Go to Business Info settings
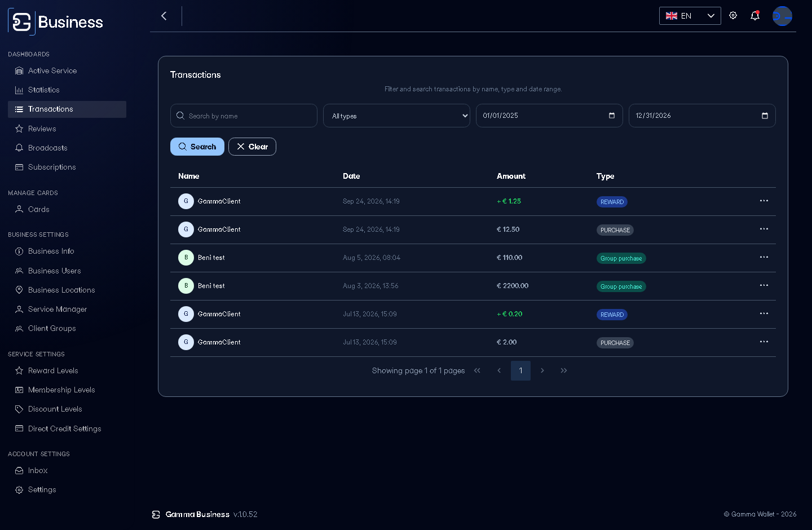The image size is (812, 530). click(67, 251)
